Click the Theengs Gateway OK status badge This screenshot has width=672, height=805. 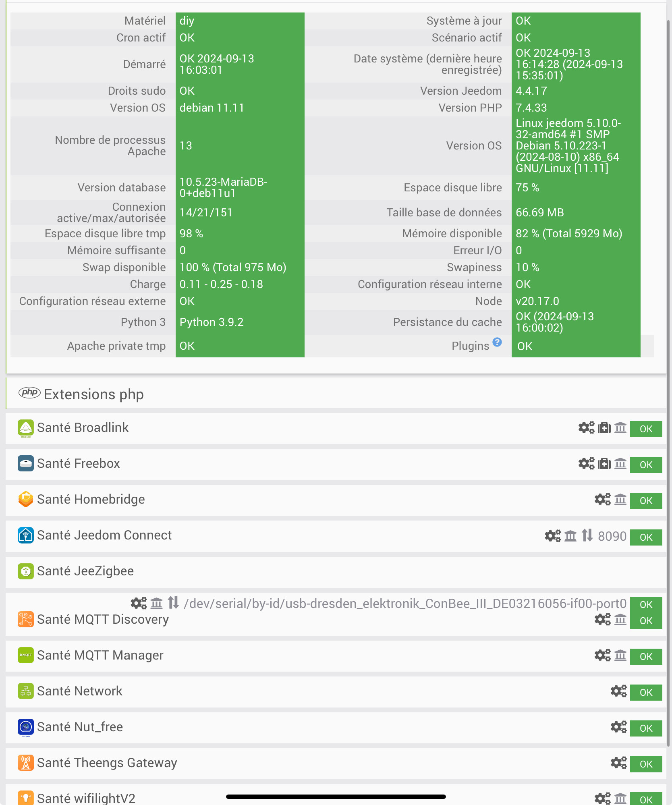(646, 764)
